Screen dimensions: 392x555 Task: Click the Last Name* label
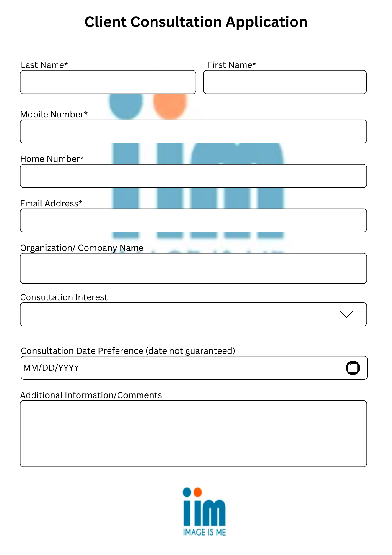(44, 65)
